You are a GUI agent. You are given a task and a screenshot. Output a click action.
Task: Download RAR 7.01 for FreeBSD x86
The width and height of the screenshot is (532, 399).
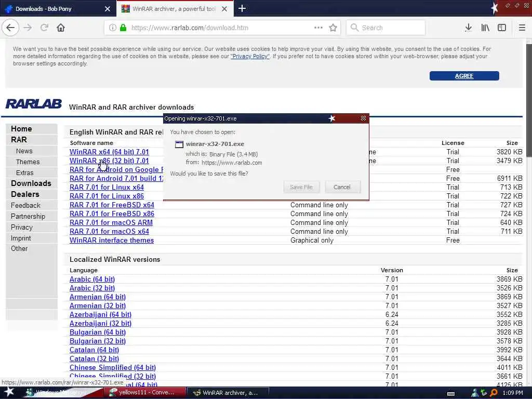point(112,214)
